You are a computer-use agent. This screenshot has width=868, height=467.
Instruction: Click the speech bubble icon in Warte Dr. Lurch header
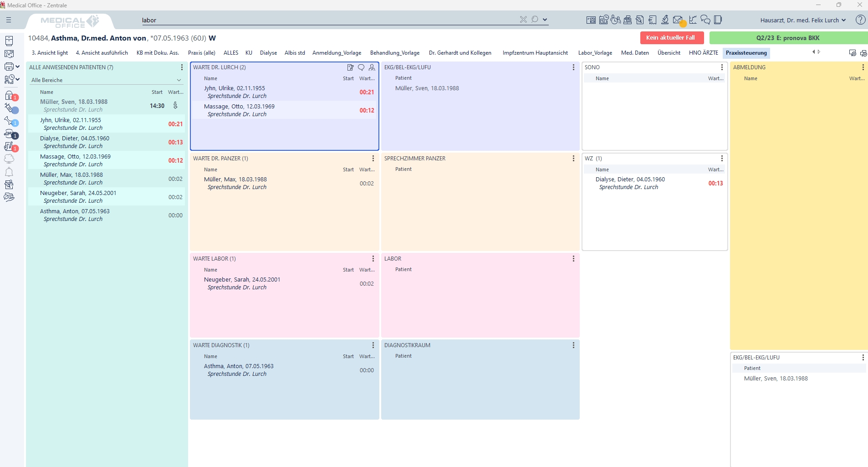tap(361, 67)
